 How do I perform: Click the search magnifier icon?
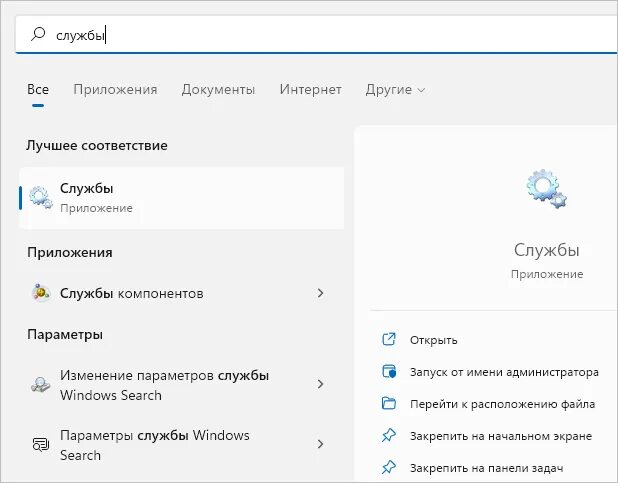pos(38,35)
